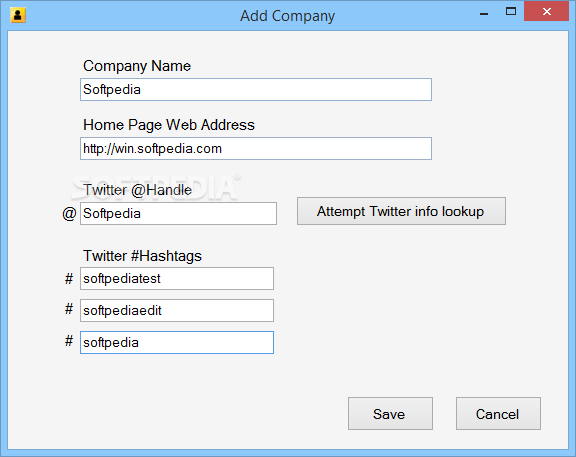Click the app icon in title bar
Image resolution: width=576 pixels, height=457 pixels.
coord(18,15)
